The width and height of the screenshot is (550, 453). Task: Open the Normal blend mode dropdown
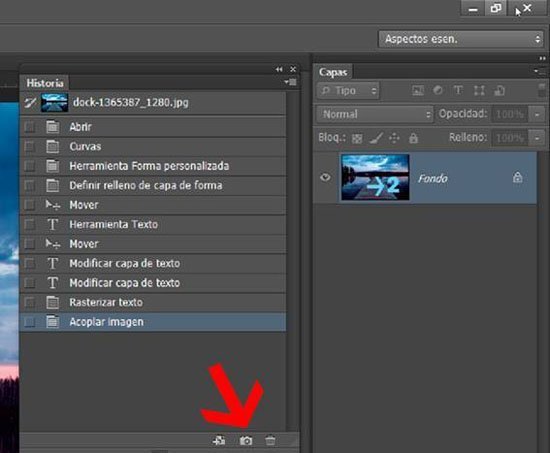coord(375,114)
